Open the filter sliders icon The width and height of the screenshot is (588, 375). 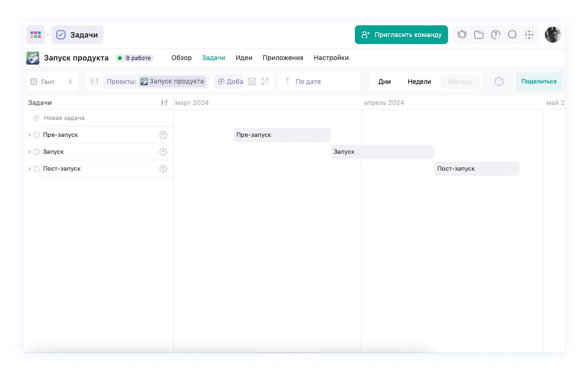95,82
